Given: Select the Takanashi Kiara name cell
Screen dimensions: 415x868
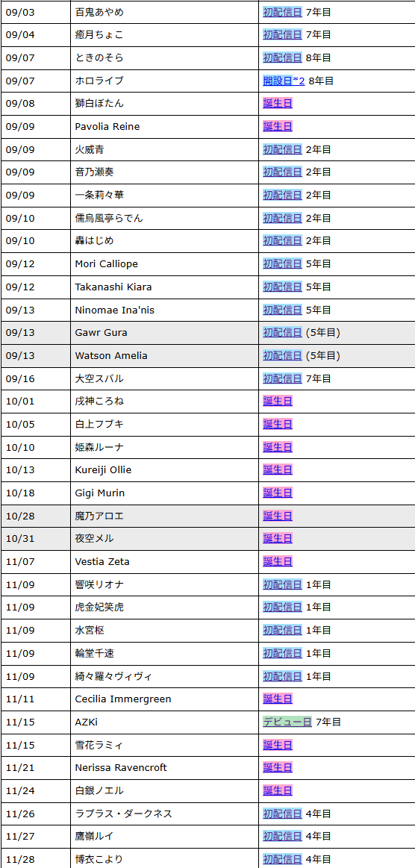Looking at the screenshot, I should tap(164, 287).
